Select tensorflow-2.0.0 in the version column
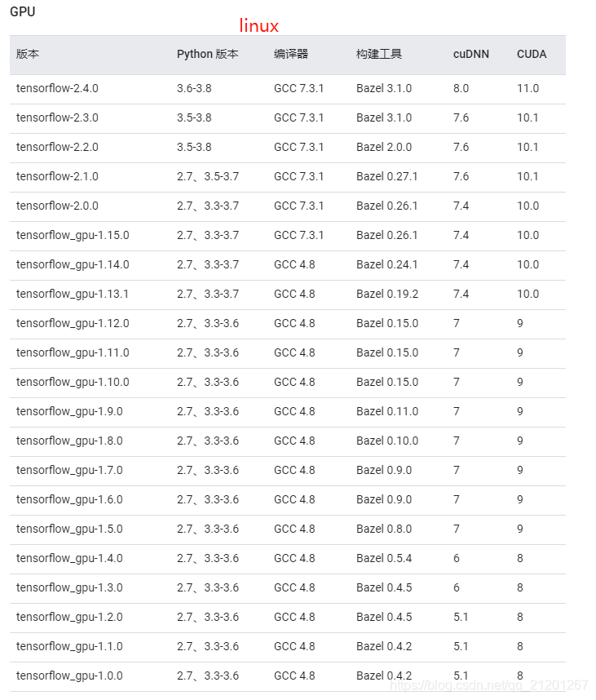The width and height of the screenshot is (596, 700). [57, 206]
